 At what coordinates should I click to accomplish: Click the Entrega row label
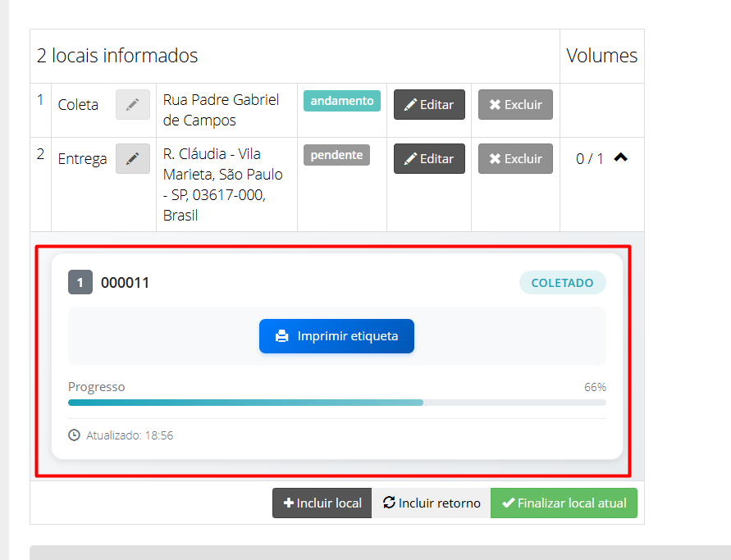[x=82, y=159]
